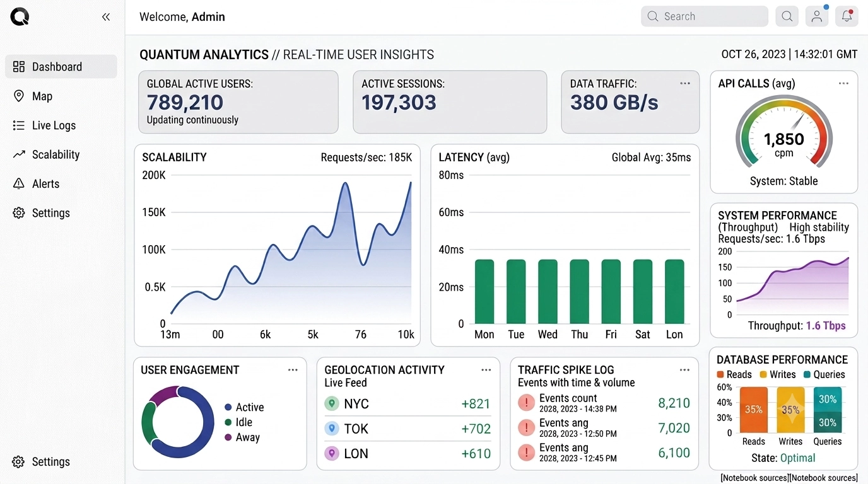Open Geolocation Activity options menu
Image resolution: width=868 pixels, height=484 pixels.
486,370
